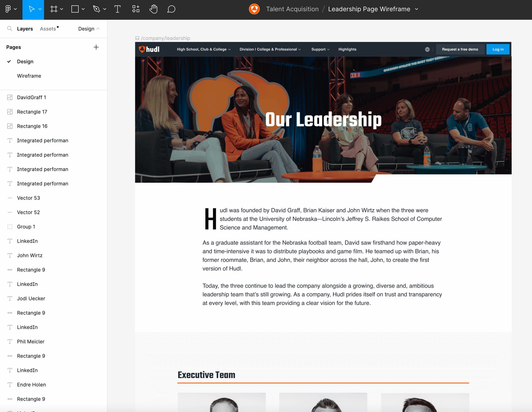Select the Text tool
The height and width of the screenshot is (412, 532).
point(117,9)
